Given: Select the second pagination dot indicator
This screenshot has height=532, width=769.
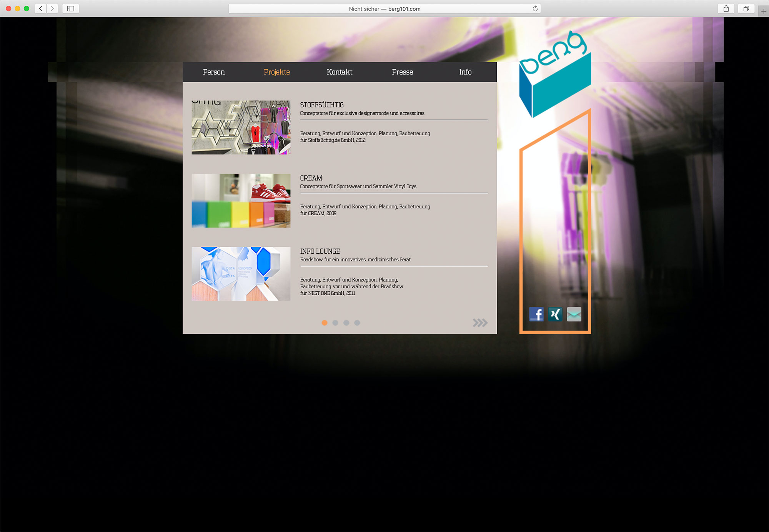Looking at the screenshot, I should (x=335, y=323).
